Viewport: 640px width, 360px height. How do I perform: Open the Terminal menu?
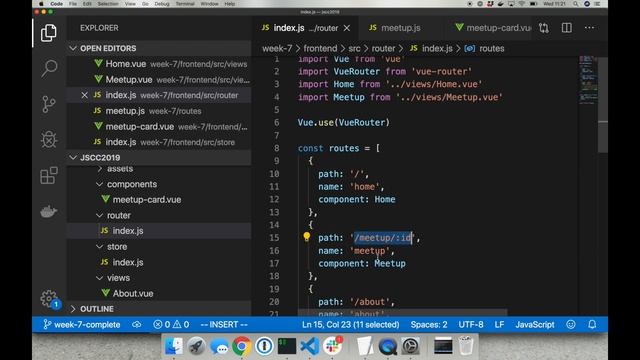185,4
